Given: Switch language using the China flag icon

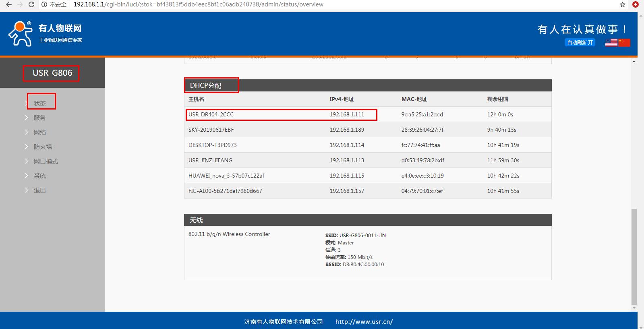Looking at the screenshot, I should point(624,42).
